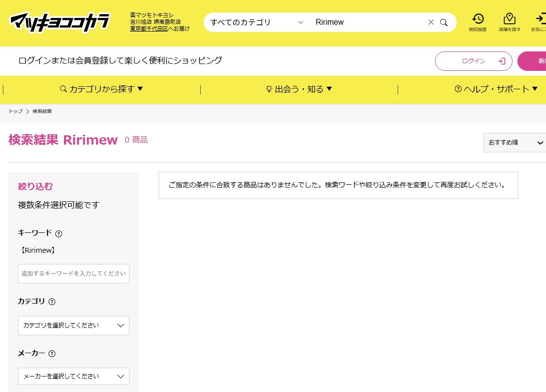Click the login prompt banner text
This screenshot has height=392, width=546.
(120, 60)
